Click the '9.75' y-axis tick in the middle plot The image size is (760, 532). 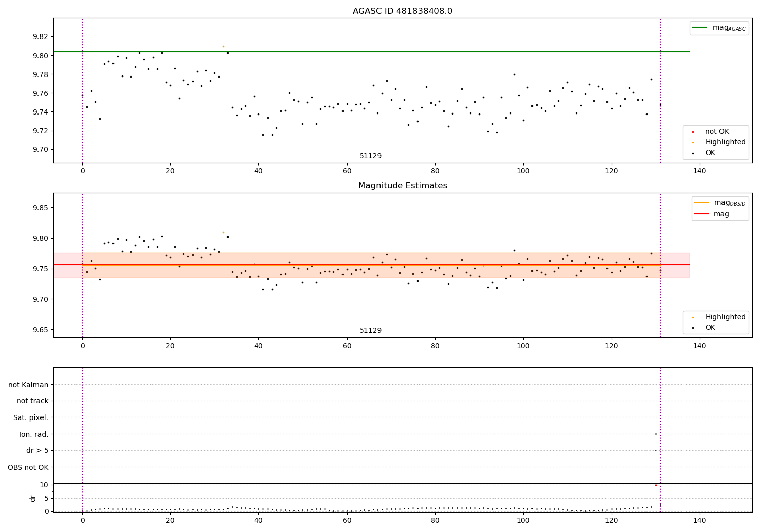41,269
